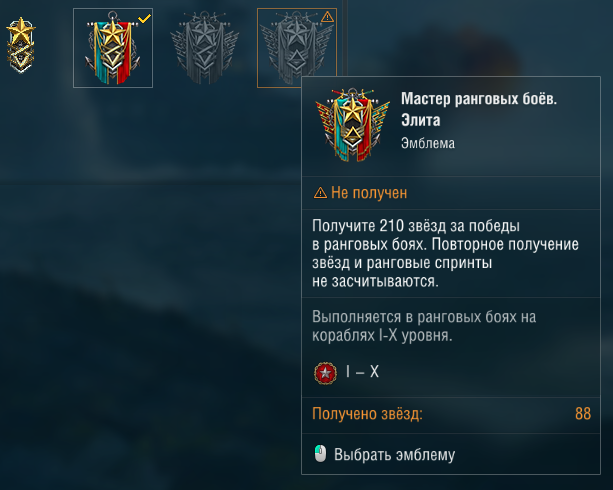Click the title Мастер ранговых боёв. Элита

coord(479,109)
